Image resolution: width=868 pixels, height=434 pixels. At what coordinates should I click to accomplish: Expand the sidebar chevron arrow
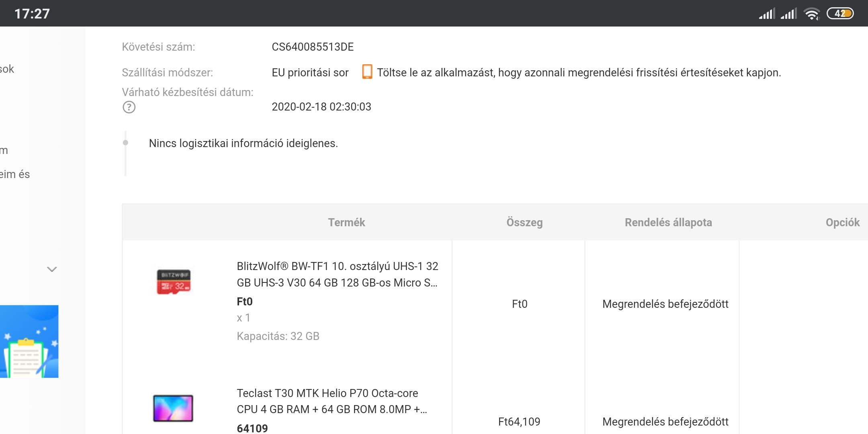click(52, 269)
